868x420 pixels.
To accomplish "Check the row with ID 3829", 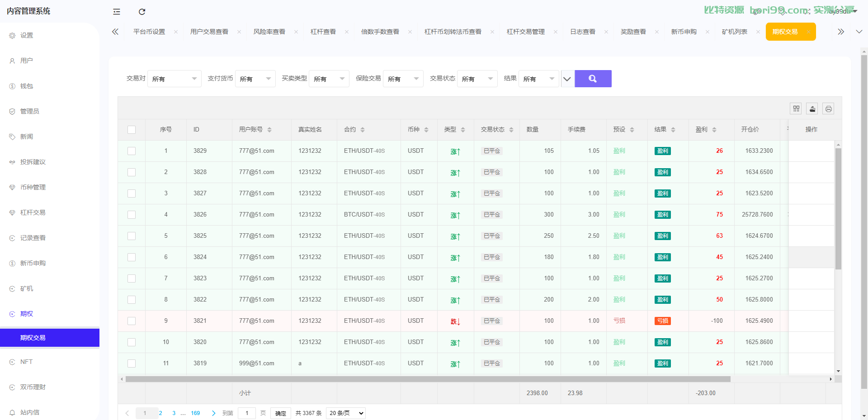I will 132,151.
